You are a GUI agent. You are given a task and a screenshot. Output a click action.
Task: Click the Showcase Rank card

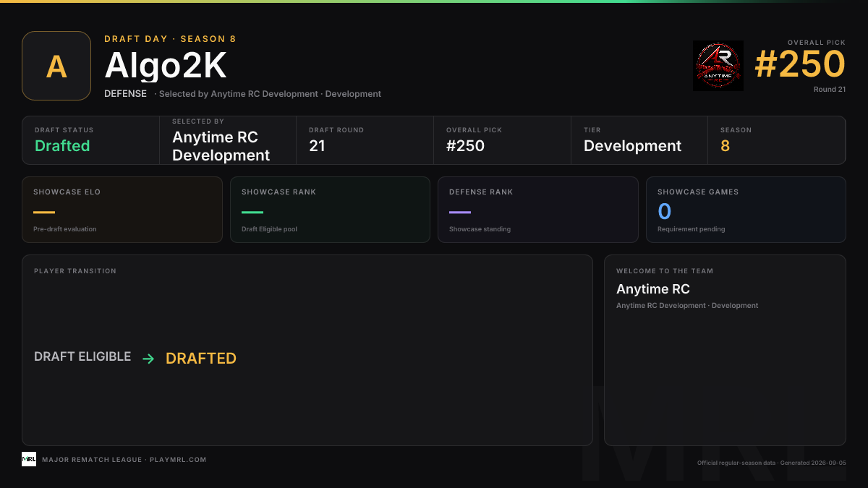[x=330, y=210]
